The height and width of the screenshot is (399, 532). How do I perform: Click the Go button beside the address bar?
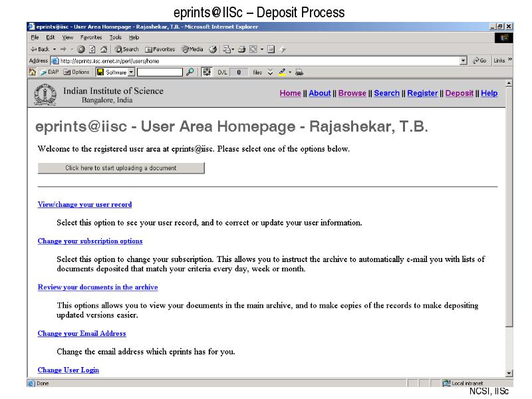(479, 61)
